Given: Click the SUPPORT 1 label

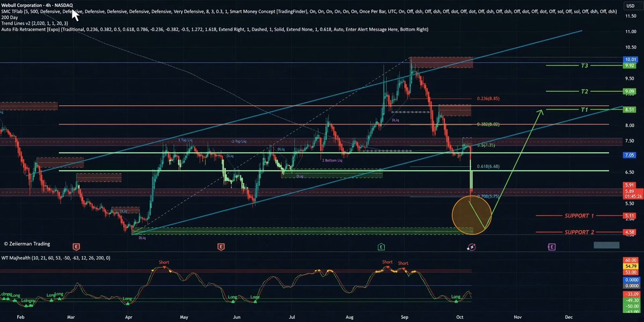Looking at the screenshot, I should click(x=579, y=216).
